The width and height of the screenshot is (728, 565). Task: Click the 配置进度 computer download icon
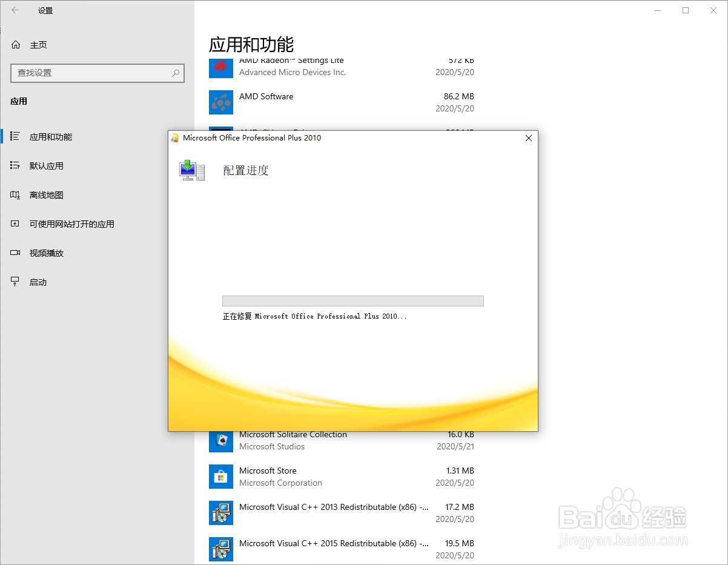coord(192,170)
